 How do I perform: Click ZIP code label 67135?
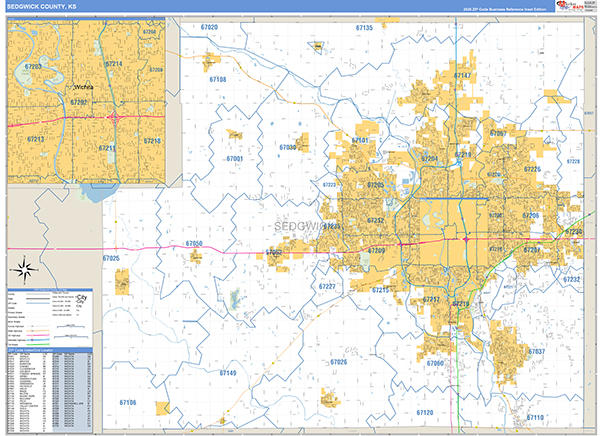(x=364, y=28)
